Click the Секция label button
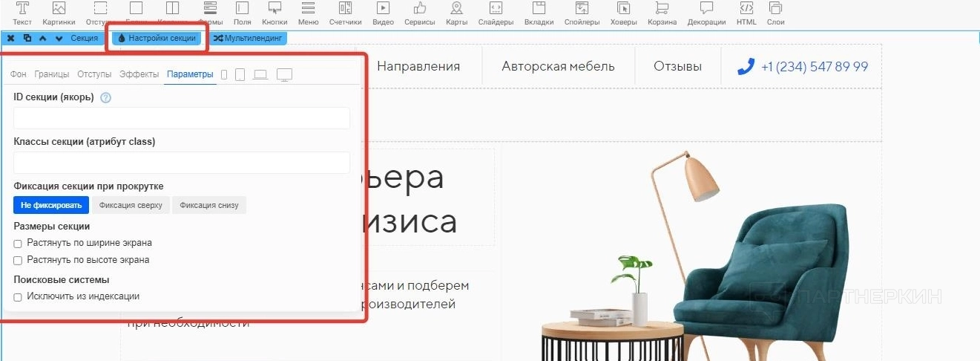Screen dimensions: 980x361 (x=84, y=38)
